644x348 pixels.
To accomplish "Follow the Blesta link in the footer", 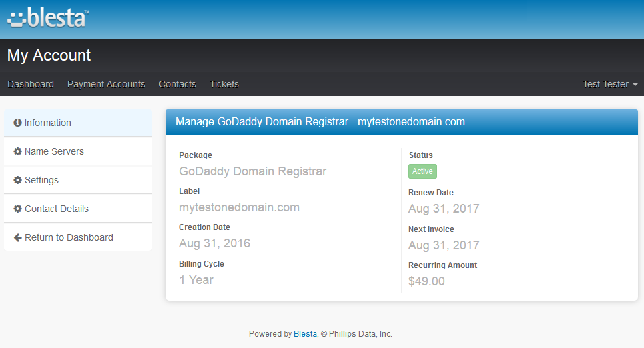I will pyautogui.click(x=305, y=334).
